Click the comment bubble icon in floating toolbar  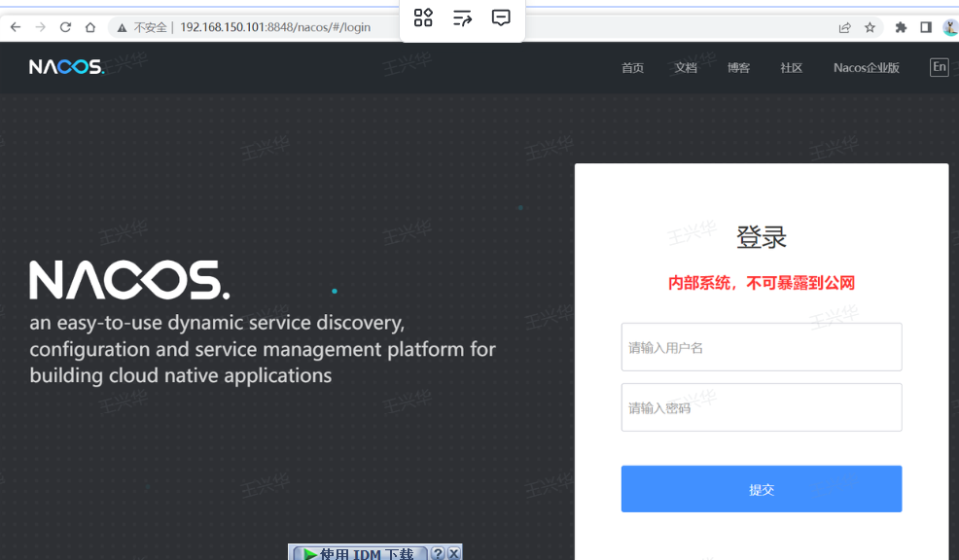click(501, 17)
